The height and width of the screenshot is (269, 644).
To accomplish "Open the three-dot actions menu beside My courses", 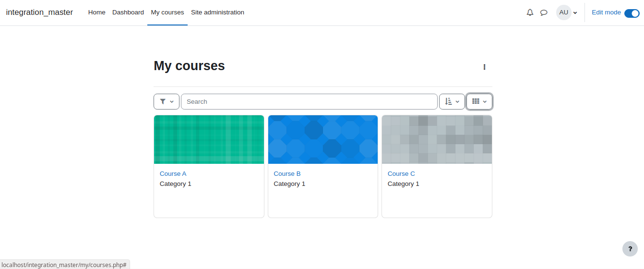I will pyautogui.click(x=485, y=67).
